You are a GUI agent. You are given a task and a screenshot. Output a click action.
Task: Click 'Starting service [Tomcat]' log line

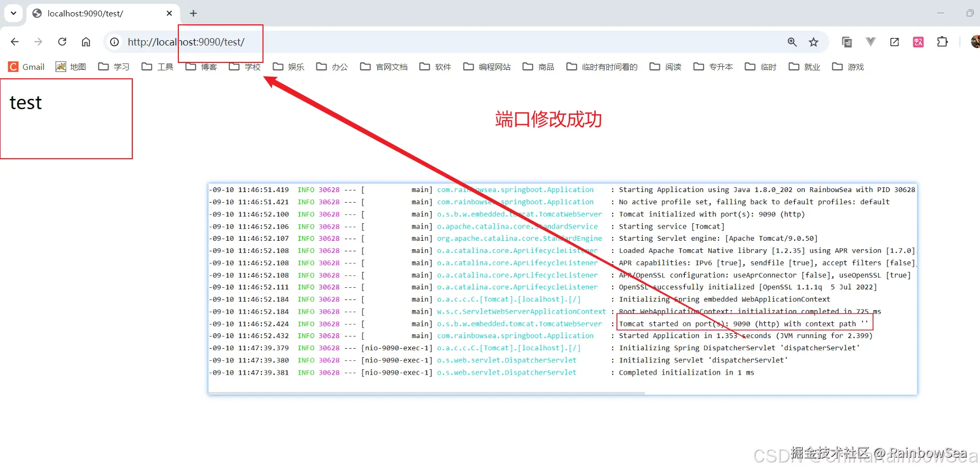pyautogui.click(x=672, y=226)
